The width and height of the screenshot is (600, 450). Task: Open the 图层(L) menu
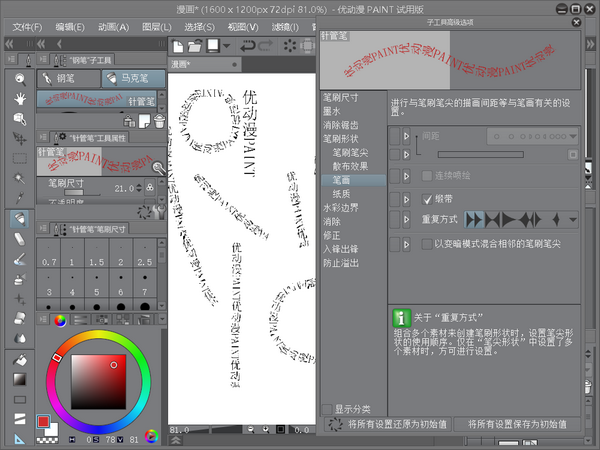(x=157, y=27)
